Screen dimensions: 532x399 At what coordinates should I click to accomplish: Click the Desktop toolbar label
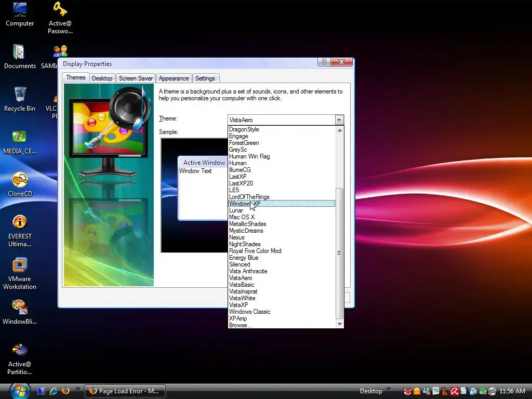tap(371, 391)
